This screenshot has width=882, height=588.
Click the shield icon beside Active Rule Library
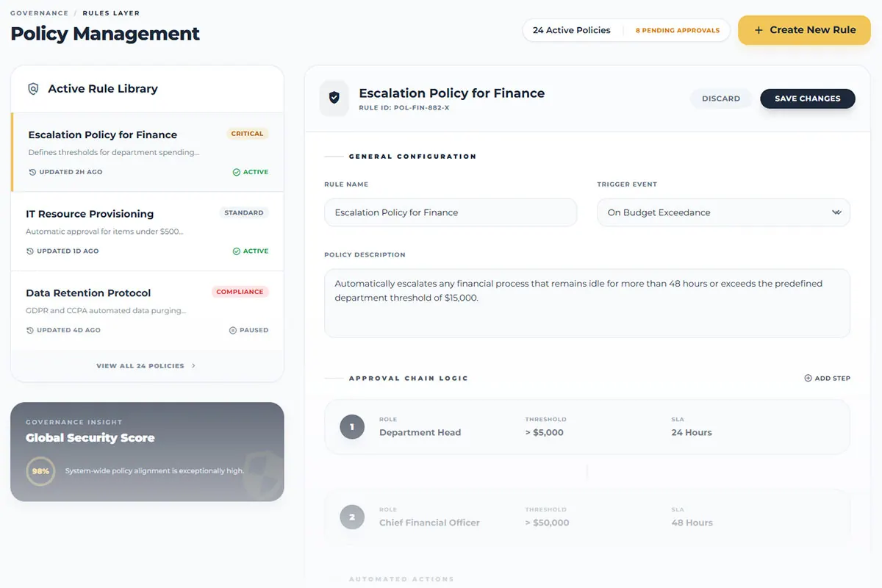(x=33, y=89)
